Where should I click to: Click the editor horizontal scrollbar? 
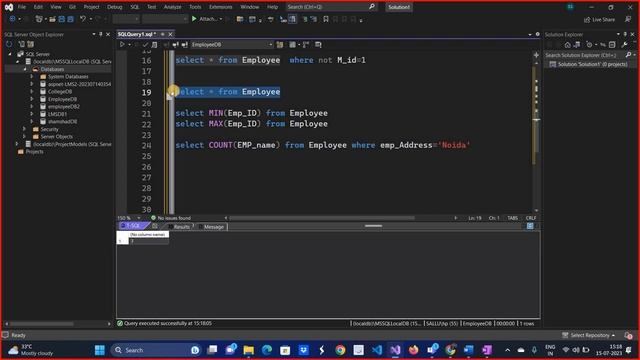click(322, 218)
